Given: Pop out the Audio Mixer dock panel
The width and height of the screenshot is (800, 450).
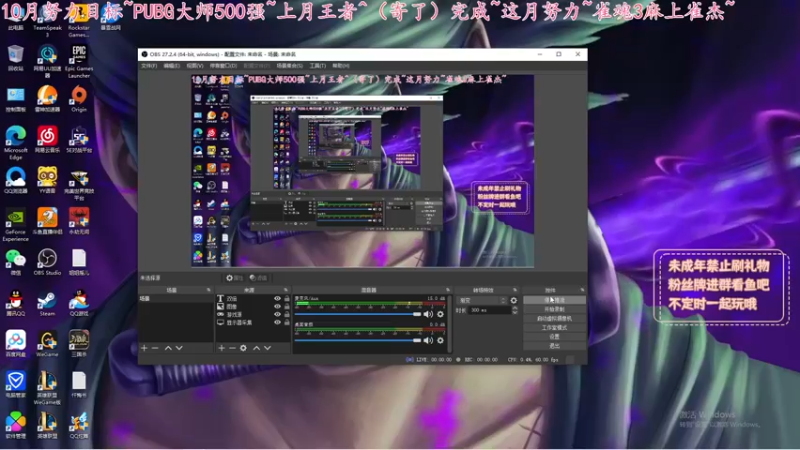Looking at the screenshot, I should [x=448, y=290].
